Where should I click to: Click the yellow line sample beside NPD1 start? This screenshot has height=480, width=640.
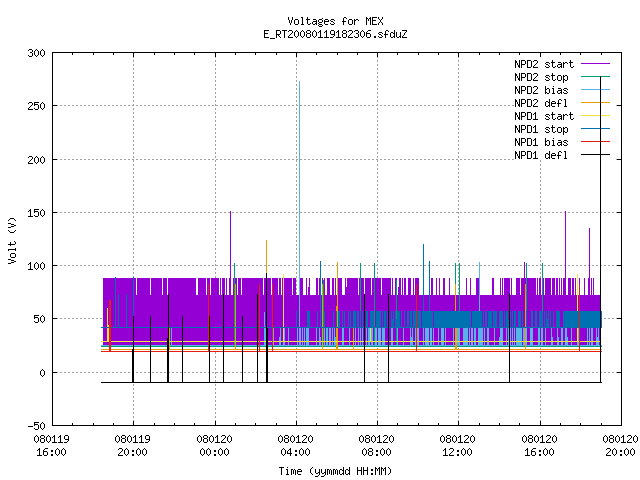click(x=596, y=116)
